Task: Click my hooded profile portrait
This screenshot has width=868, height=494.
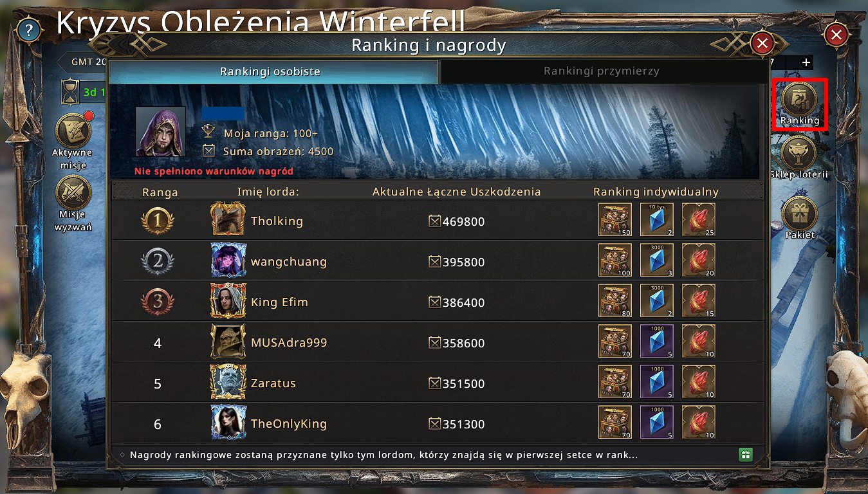Action: [x=161, y=132]
